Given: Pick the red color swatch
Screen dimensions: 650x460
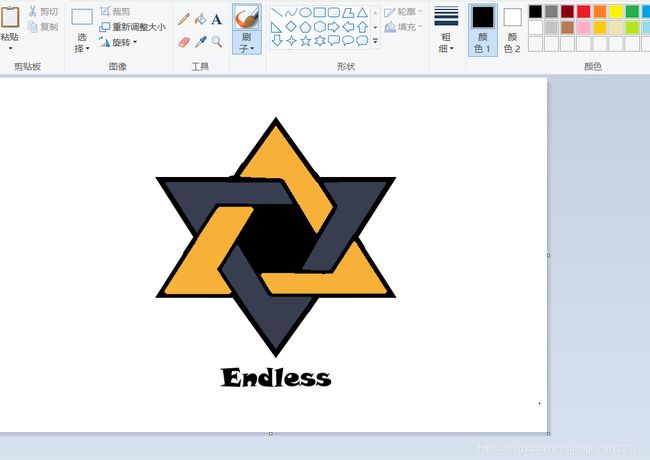Looking at the screenshot, I should point(584,11).
